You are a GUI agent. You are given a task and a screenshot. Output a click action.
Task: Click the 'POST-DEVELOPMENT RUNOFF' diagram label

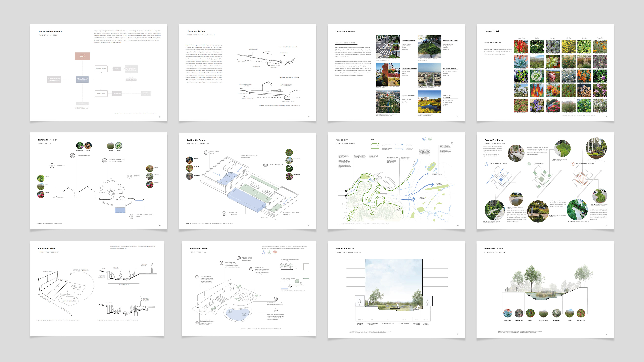click(289, 77)
